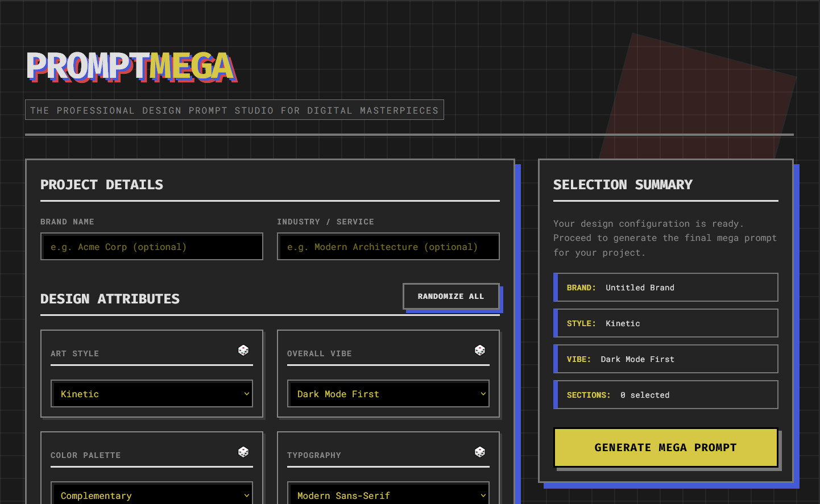Open the Typography dropdown showing Modern Sans-Serif
Screen dimensions: 820x504
coord(388,493)
